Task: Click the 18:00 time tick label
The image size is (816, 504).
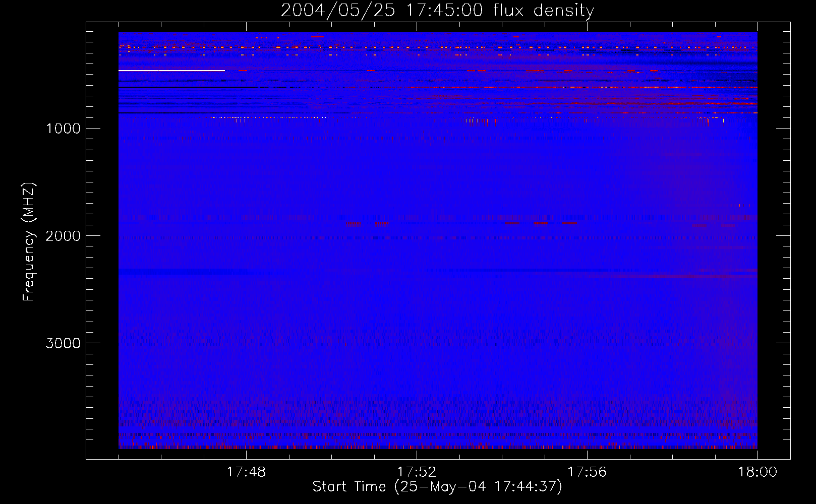Action: (757, 472)
